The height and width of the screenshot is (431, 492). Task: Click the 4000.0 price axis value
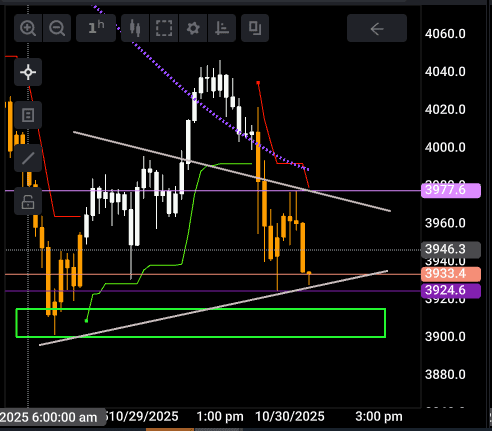(445, 147)
